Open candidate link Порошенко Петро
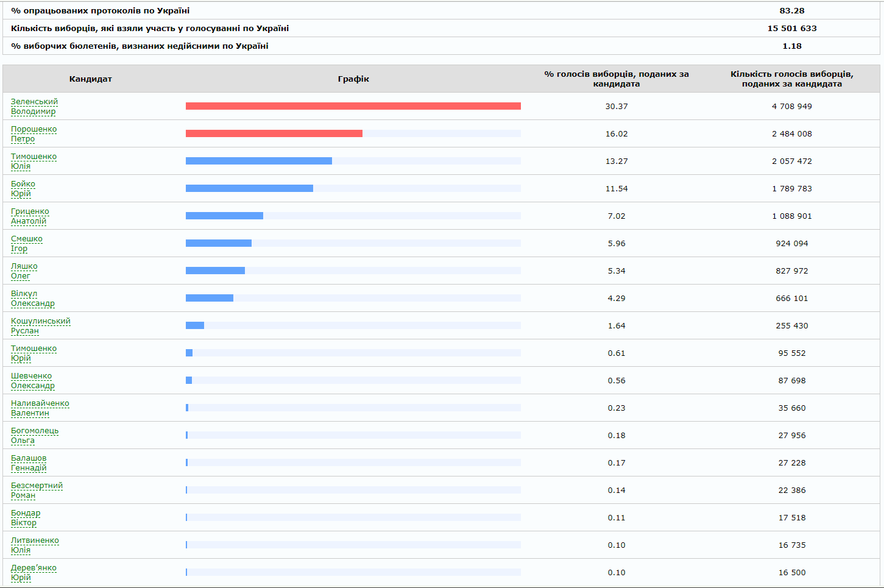Image resolution: width=884 pixels, height=588 pixels. 34,129
